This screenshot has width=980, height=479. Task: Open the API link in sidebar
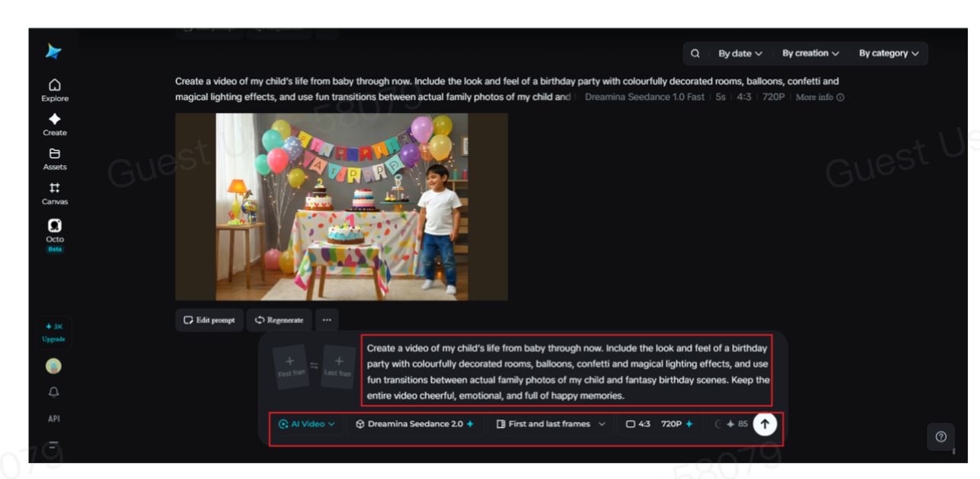(54, 419)
